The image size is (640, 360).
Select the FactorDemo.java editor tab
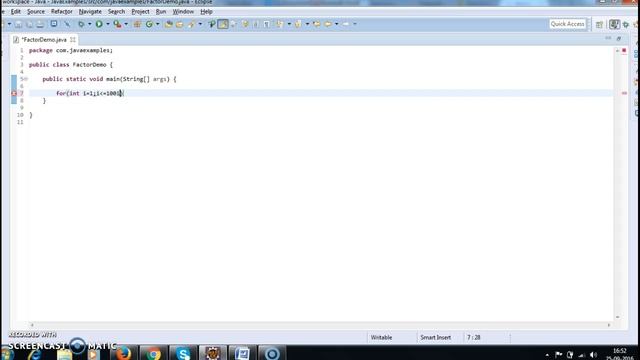[x=44, y=40]
